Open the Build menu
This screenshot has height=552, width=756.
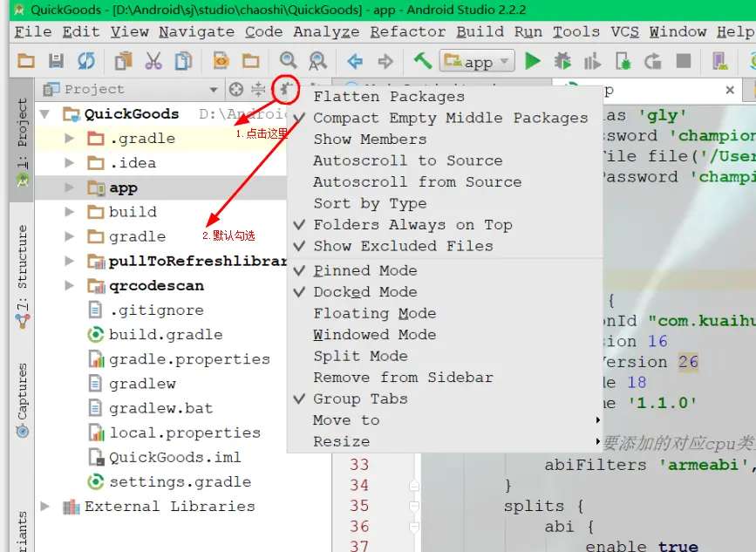480,31
